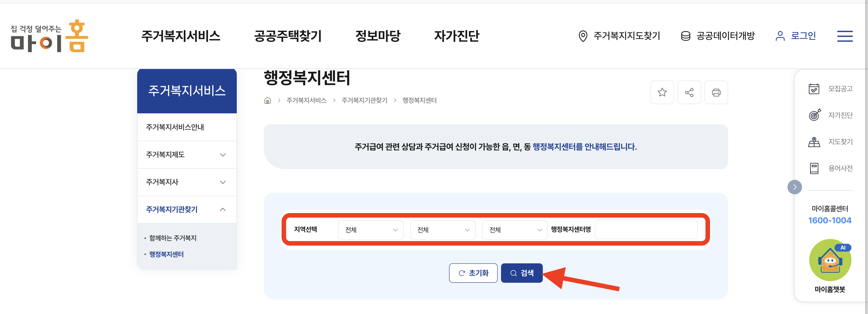The height and width of the screenshot is (314, 868).
Task: Open 주거복지서비스 top menu
Action: coord(181,36)
